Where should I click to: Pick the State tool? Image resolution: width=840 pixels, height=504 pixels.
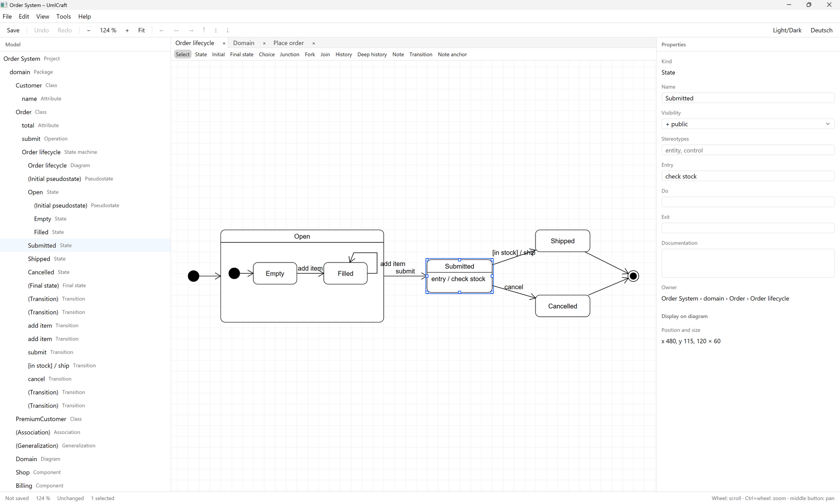pos(201,54)
